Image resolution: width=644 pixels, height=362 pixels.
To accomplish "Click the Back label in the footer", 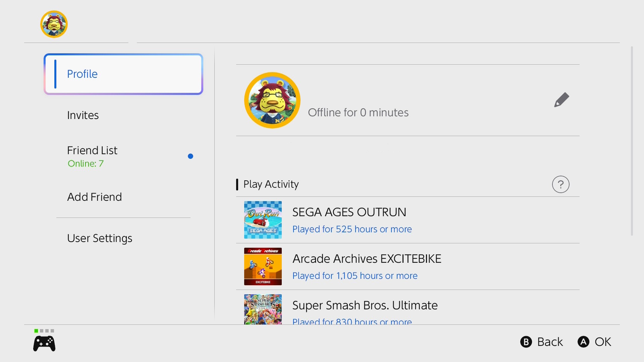I will point(550,342).
